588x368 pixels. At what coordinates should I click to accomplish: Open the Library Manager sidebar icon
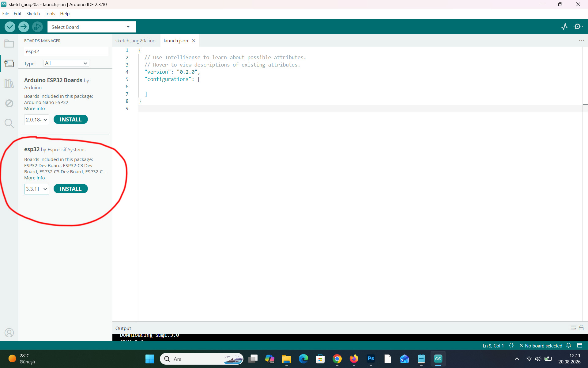click(9, 83)
